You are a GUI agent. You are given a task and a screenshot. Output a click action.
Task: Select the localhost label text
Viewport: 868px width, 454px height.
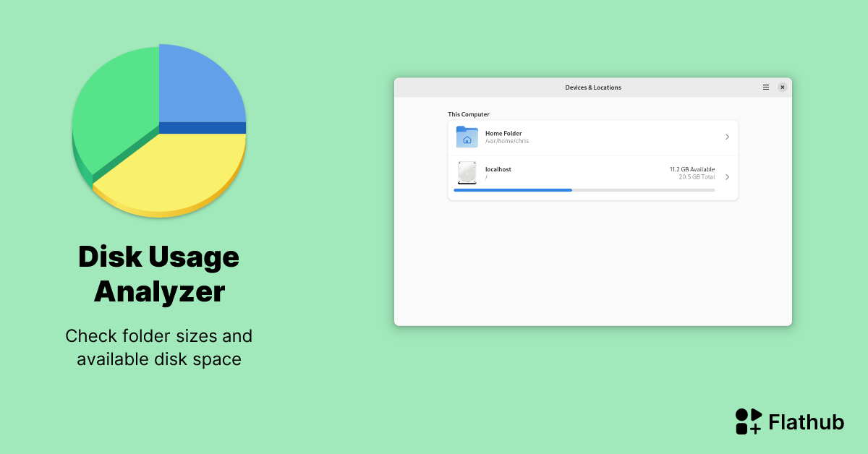click(x=498, y=169)
